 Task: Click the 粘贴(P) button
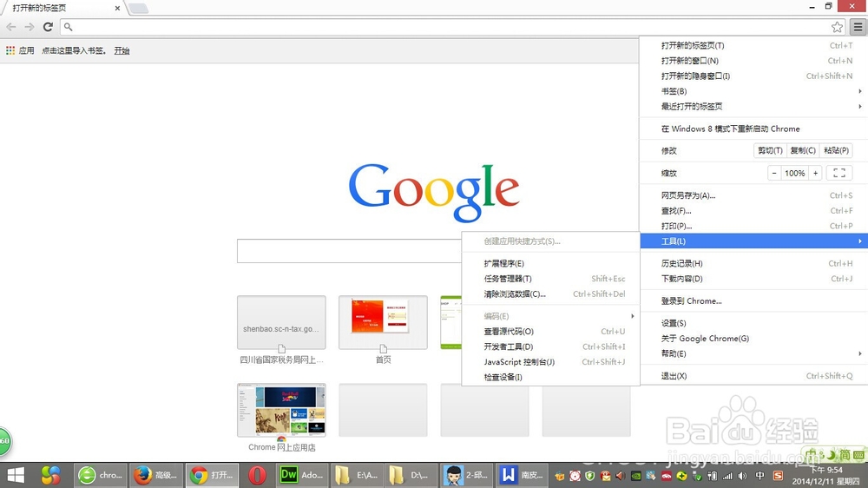point(836,151)
